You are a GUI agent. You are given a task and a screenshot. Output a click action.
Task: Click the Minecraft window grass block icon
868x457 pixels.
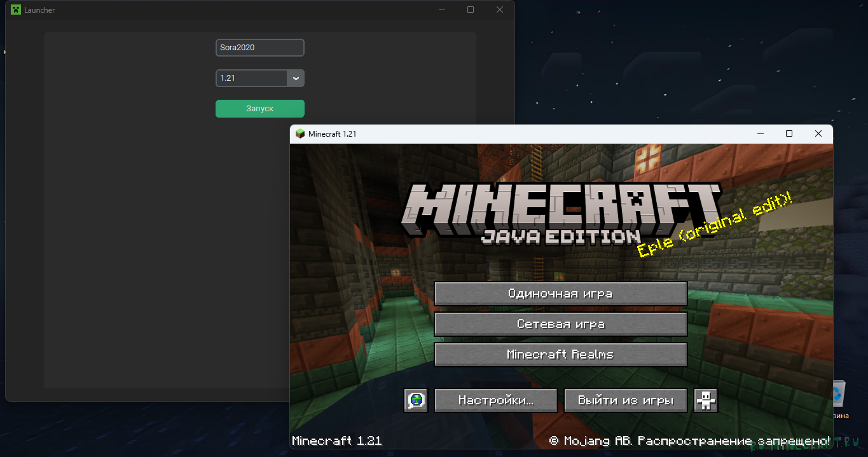pyautogui.click(x=300, y=133)
